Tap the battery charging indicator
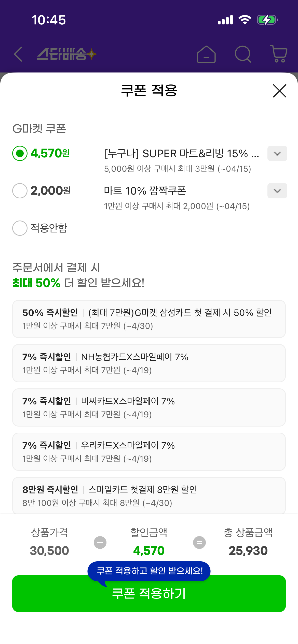 point(267,20)
